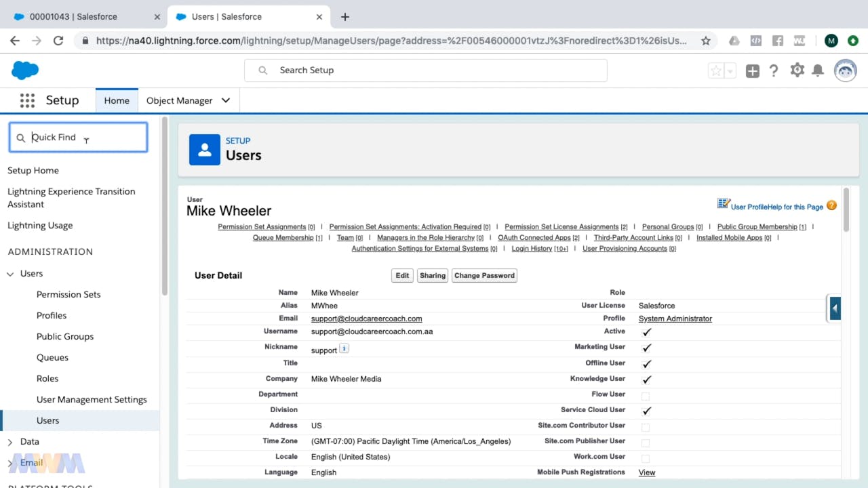Enable the Flow User checkbox
The width and height of the screenshot is (868, 488).
646,394
